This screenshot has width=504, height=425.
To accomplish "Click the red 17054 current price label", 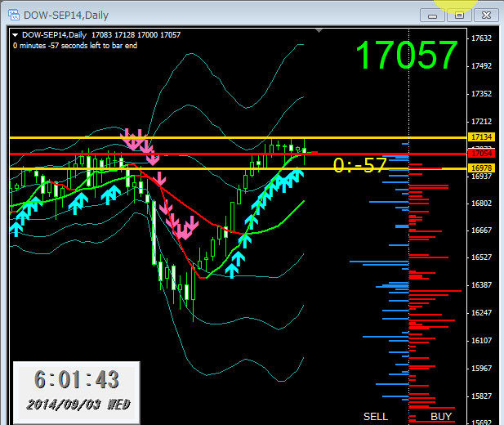I will 481,154.
